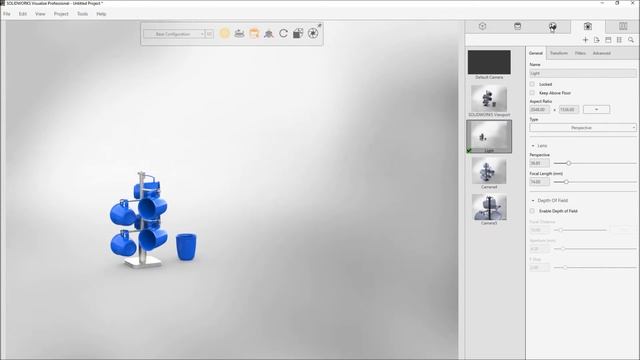Open the File menu

7,14
